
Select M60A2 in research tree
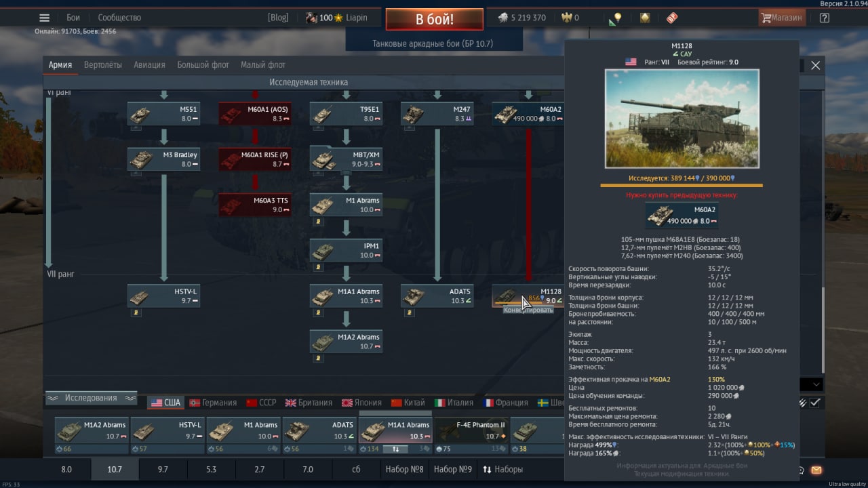pyautogui.click(x=528, y=113)
